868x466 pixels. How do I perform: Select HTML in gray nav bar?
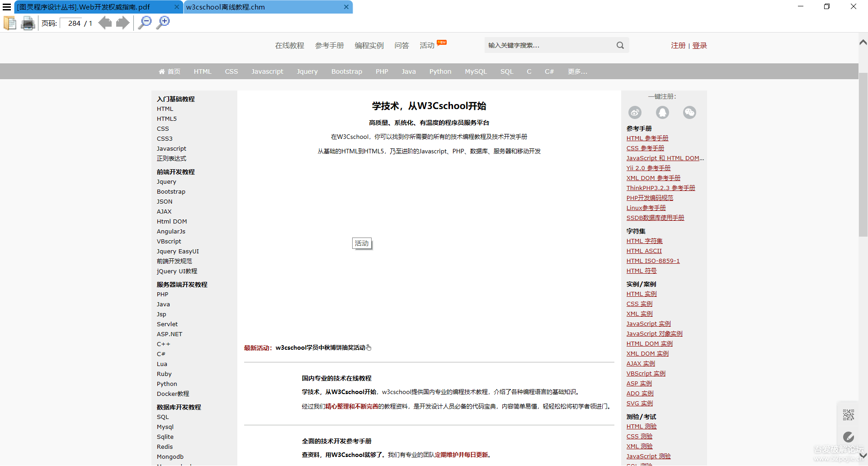pos(203,71)
